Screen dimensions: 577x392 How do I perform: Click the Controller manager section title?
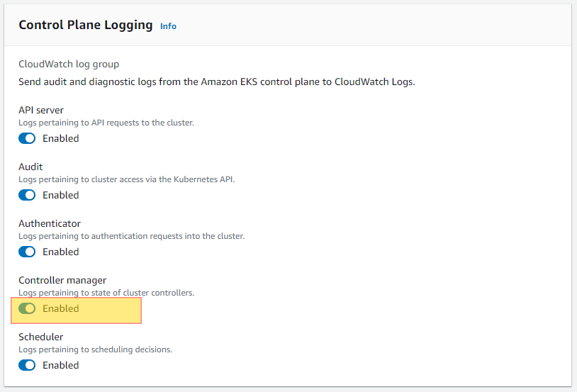(x=62, y=281)
